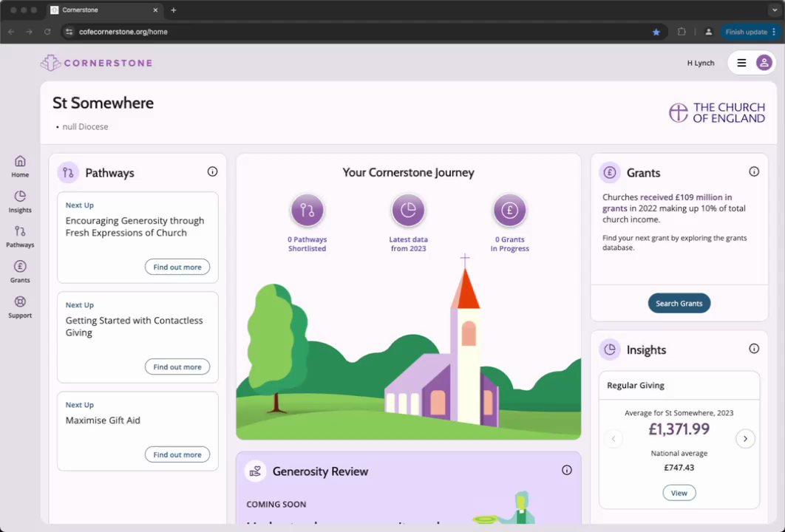Open a new browser tab
785x532 pixels.
pyautogui.click(x=173, y=10)
